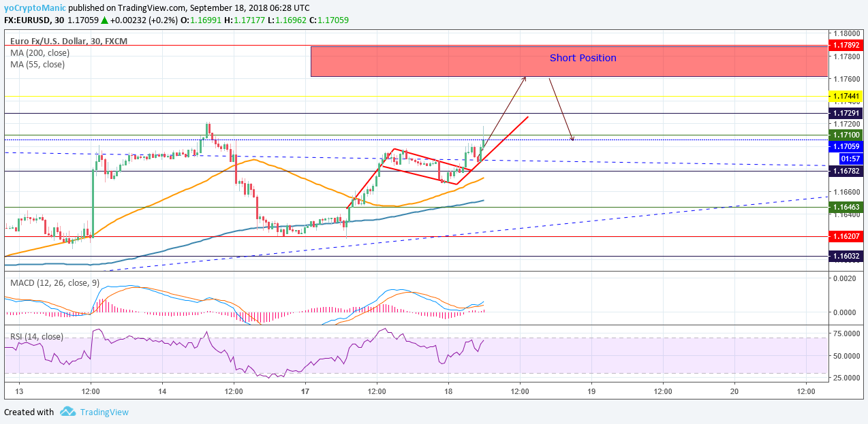Click date label 17 on time axis

(305, 392)
